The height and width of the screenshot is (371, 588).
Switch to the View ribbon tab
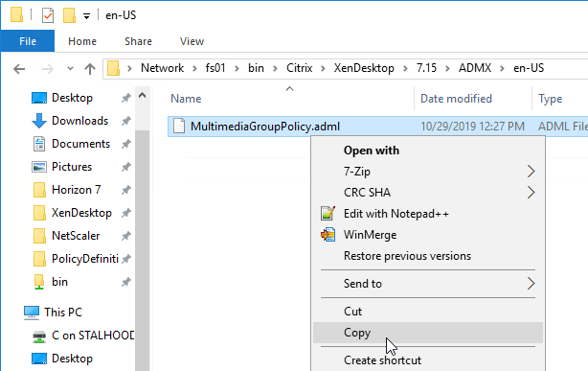192,41
